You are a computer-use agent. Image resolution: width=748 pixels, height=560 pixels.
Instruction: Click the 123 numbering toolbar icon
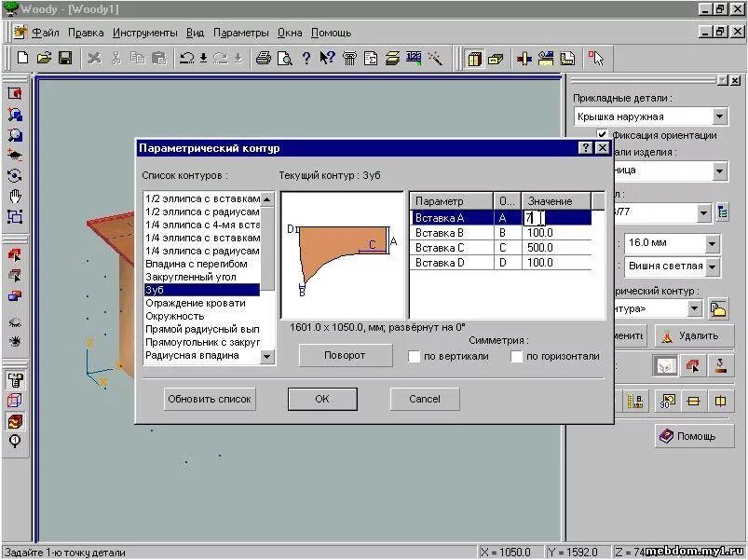(414, 58)
